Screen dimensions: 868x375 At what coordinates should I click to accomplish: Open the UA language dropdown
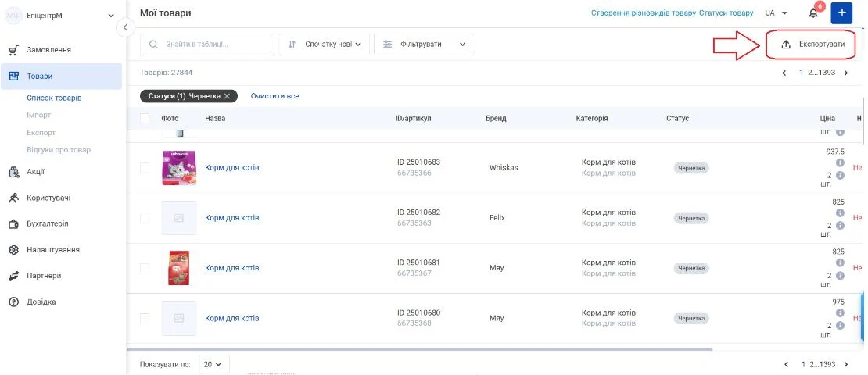[776, 12]
